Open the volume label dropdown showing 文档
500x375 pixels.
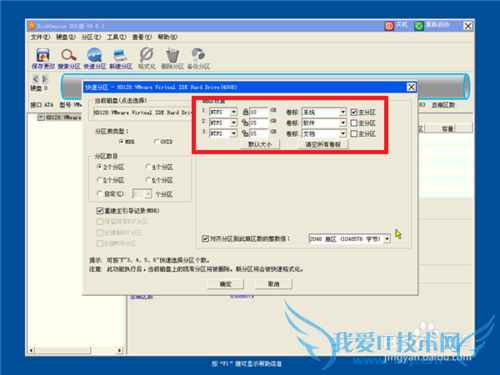pos(343,133)
